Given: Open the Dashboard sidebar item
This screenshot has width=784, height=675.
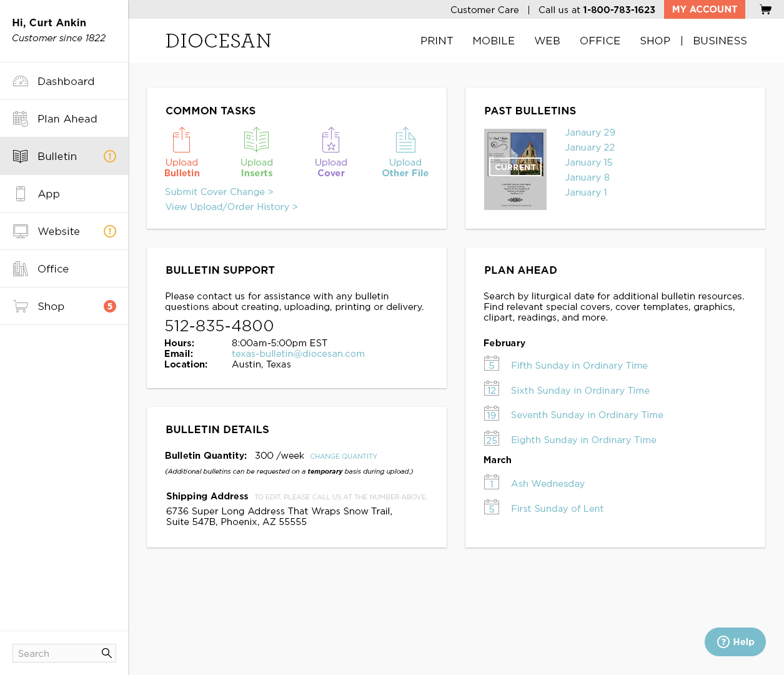Looking at the screenshot, I should point(66,81).
